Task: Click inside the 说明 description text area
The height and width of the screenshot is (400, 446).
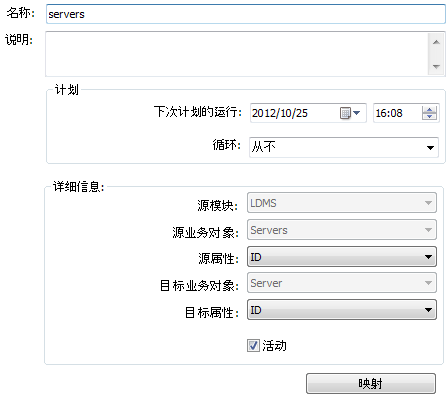Action: [x=237, y=54]
